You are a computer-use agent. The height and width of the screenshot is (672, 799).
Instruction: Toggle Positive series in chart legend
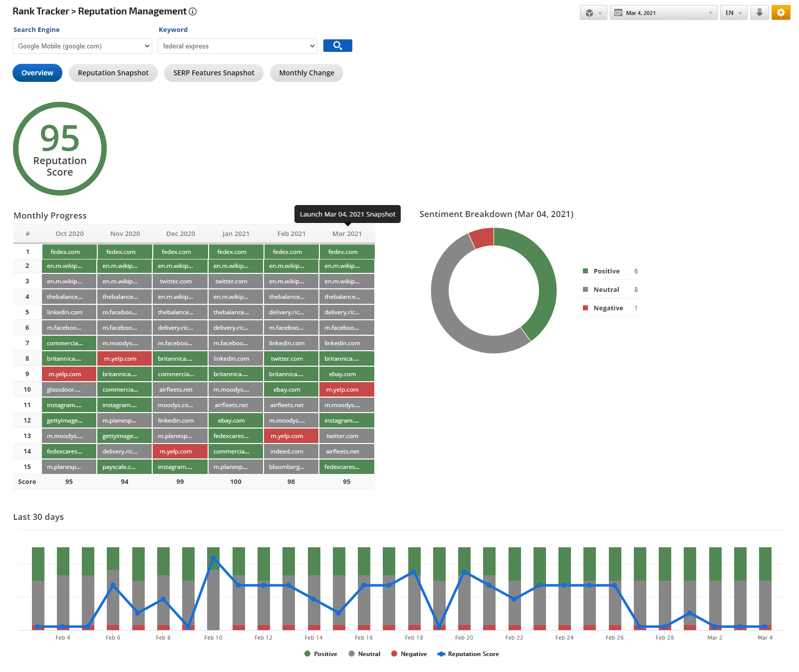(x=320, y=654)
